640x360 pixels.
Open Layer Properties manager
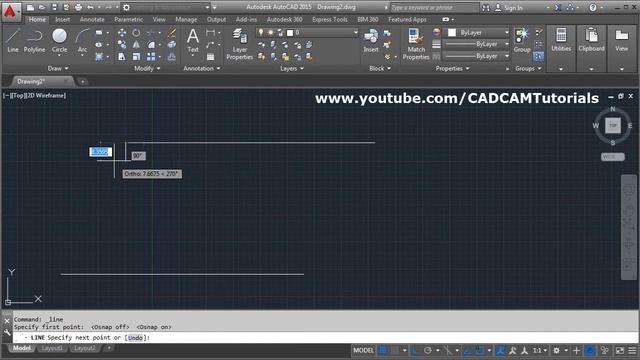pos(240,44)
